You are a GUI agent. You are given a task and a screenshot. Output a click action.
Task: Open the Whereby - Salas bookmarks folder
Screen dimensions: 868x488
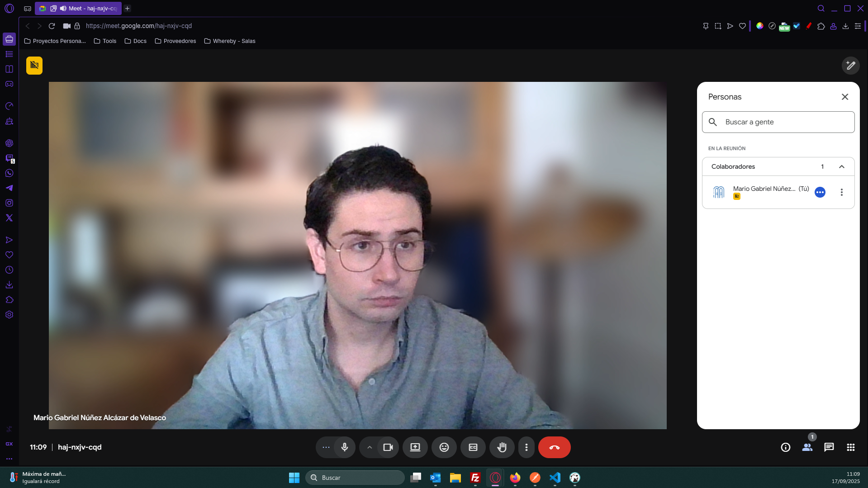(x=230, y=41)
